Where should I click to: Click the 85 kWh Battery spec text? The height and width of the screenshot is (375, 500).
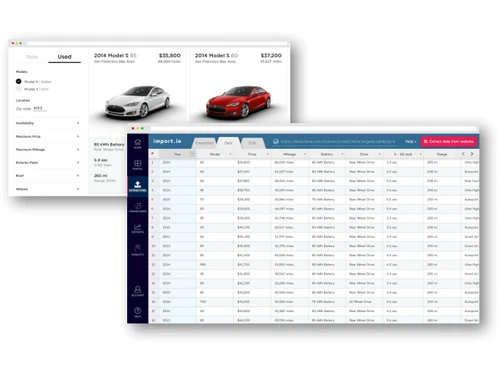point(109,144)
